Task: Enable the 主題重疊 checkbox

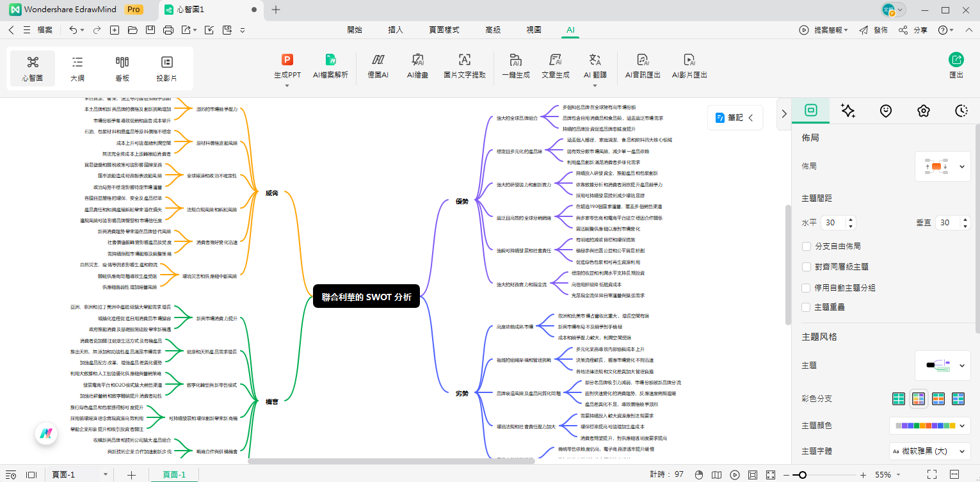Action: pos(806,307)
